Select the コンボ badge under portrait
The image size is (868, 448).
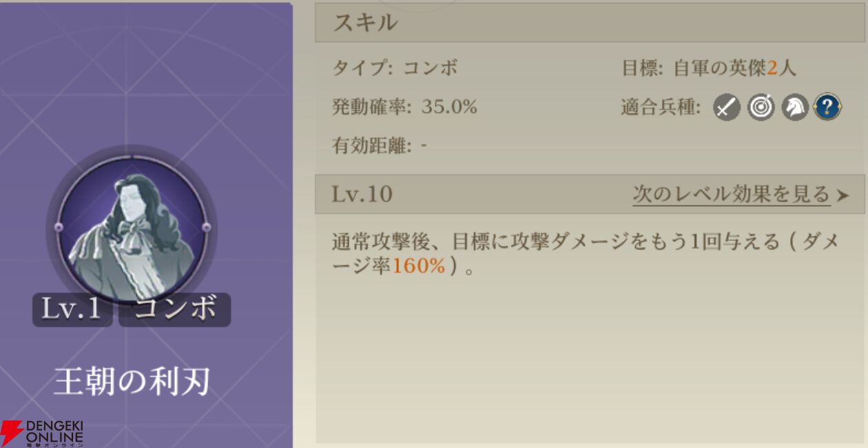175,309
